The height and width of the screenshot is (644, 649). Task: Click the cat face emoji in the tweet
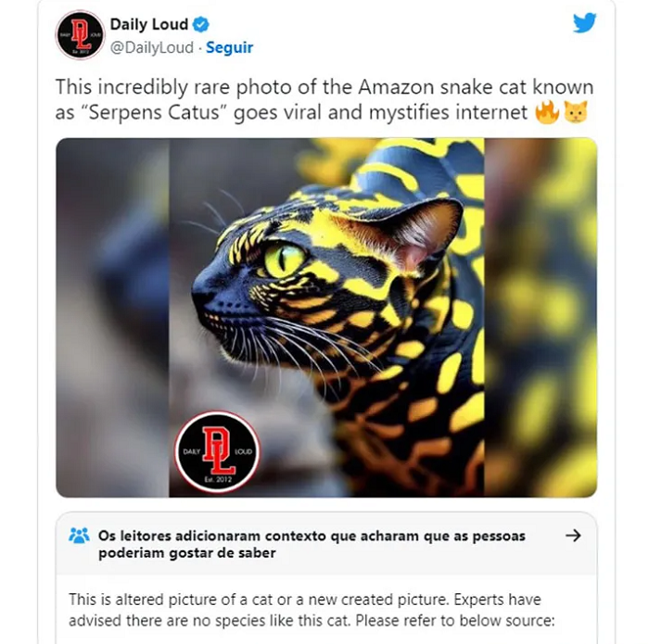point(576,112)
